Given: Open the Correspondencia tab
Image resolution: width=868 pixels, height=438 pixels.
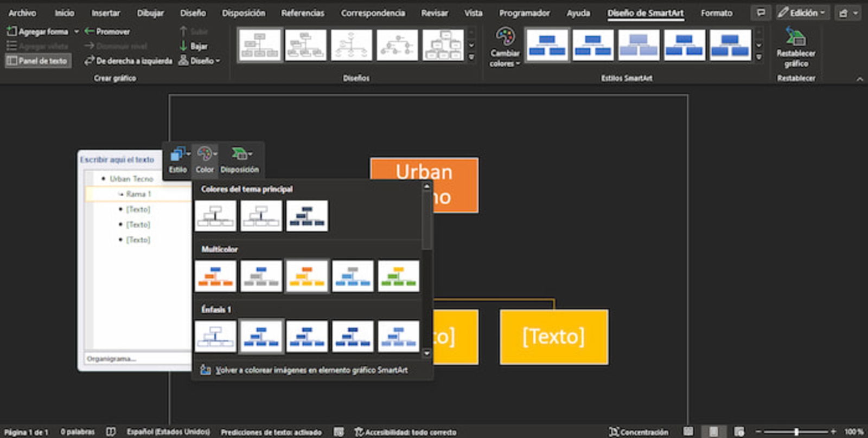Looking at the screenshot, I should 373,13.
